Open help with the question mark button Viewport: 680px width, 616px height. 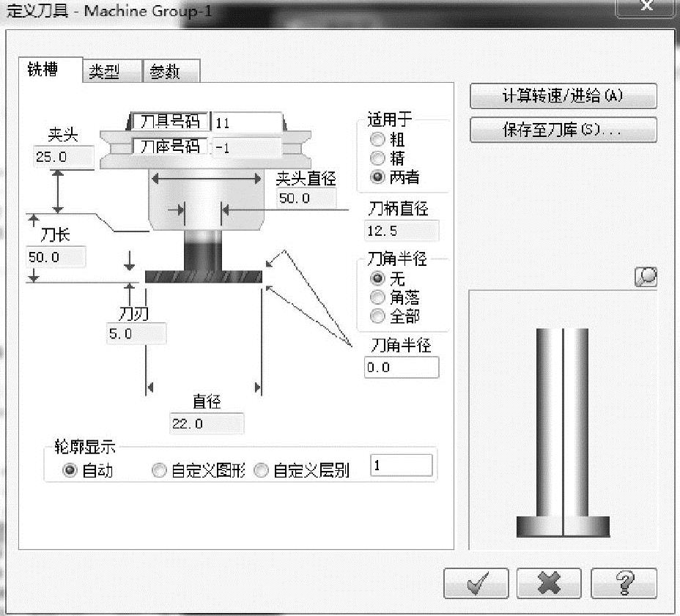(x=624, y=584)
